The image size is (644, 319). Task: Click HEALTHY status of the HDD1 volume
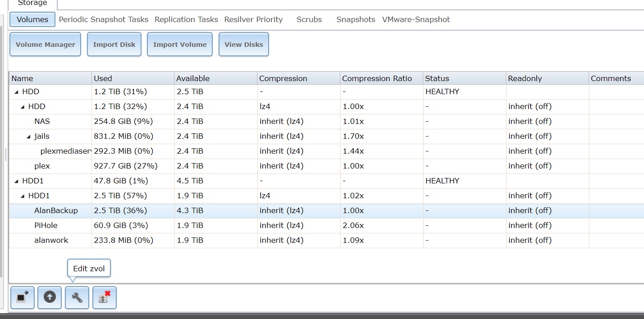[442, 181]
